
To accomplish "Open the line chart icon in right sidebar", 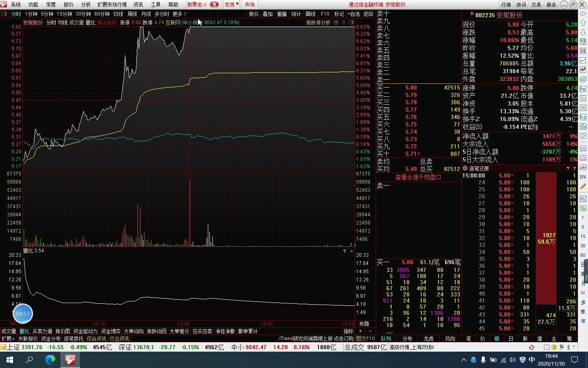I will [583, 60].
